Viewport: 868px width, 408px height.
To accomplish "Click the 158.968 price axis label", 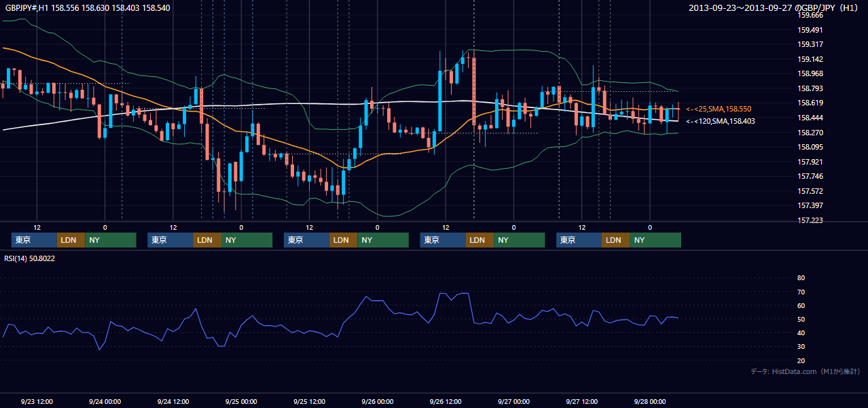I will [810, 73].
